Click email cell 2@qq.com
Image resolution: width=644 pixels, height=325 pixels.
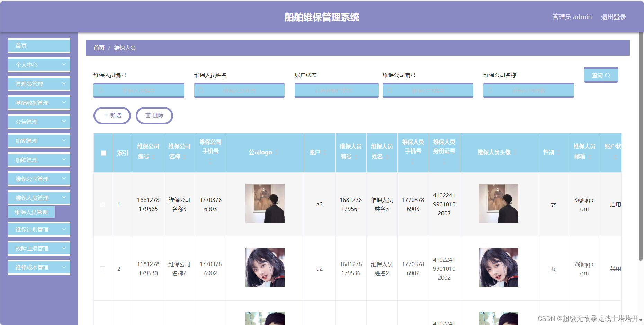(x=584, y=269)
